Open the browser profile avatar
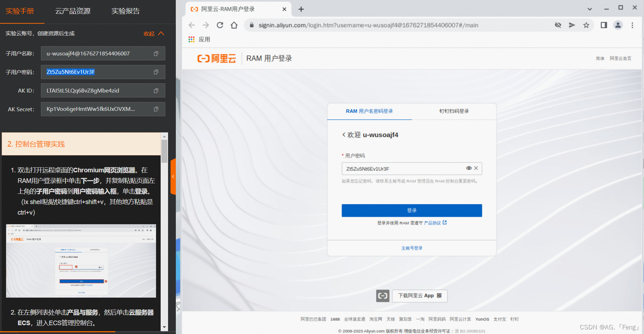Screen dimensions: 644x334 point(618,25)
